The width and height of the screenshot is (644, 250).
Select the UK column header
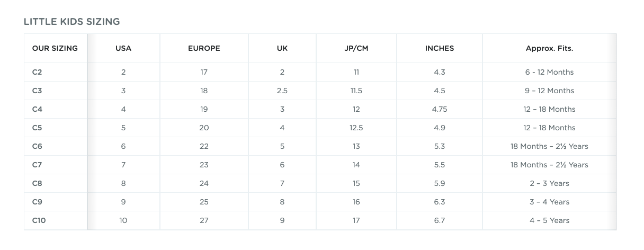[x=282, y=48]
